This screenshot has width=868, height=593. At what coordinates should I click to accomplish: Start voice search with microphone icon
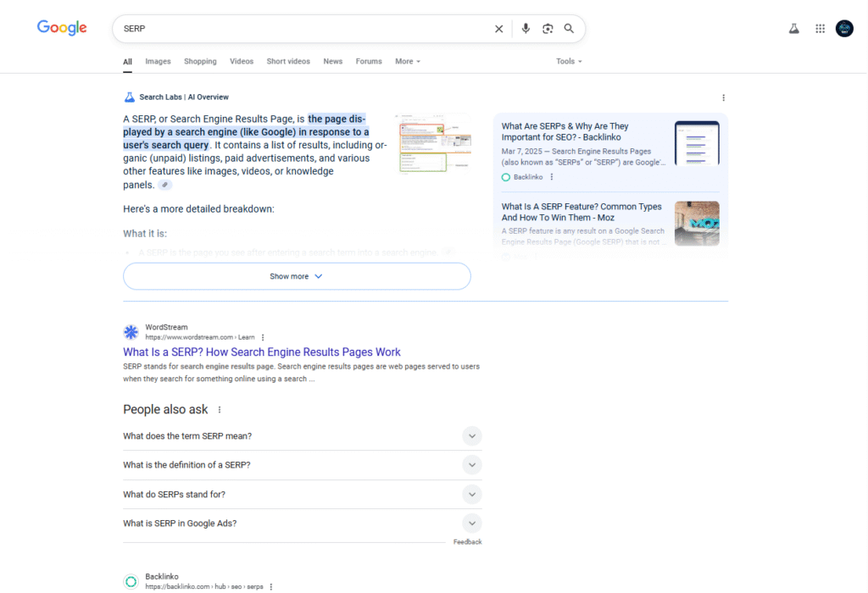526,28
